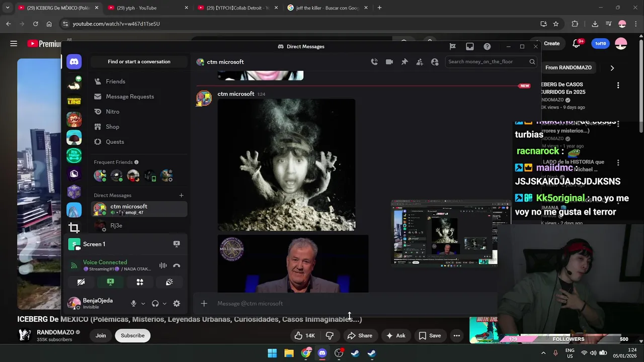Add friends to DM icon
This screenshot has height=362, width=644.
pos(420,62)
